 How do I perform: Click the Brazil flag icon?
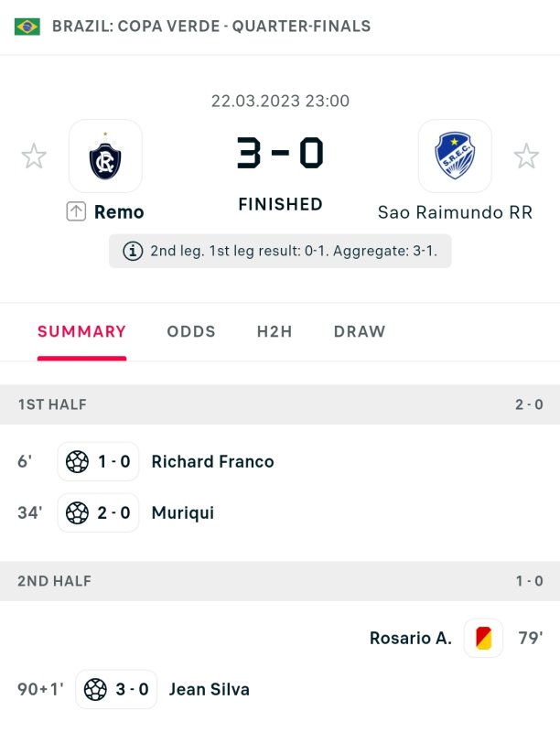pos(27,27)
